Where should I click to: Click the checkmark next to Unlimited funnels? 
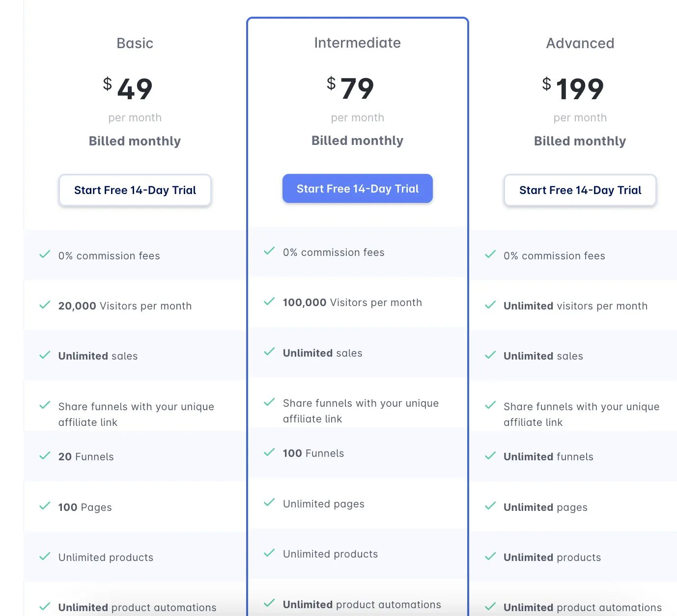coord(490,456)
